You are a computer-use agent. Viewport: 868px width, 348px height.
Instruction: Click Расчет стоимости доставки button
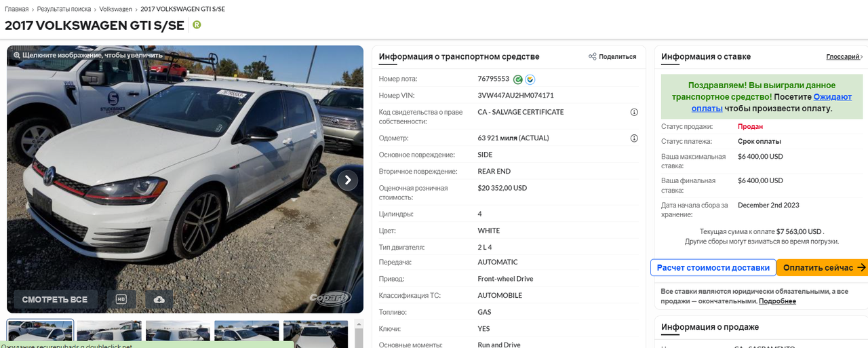713,268
